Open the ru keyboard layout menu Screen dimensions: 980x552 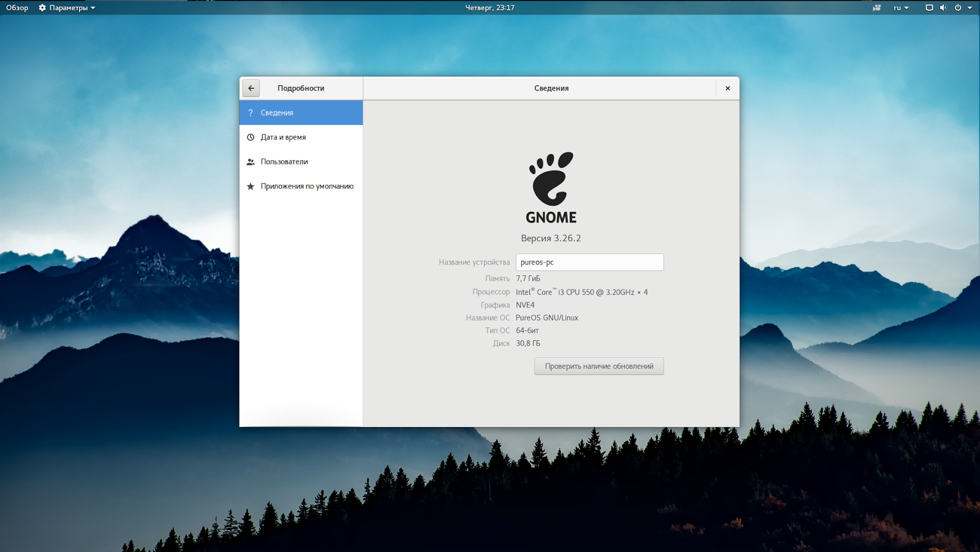(x=901, y=8)
